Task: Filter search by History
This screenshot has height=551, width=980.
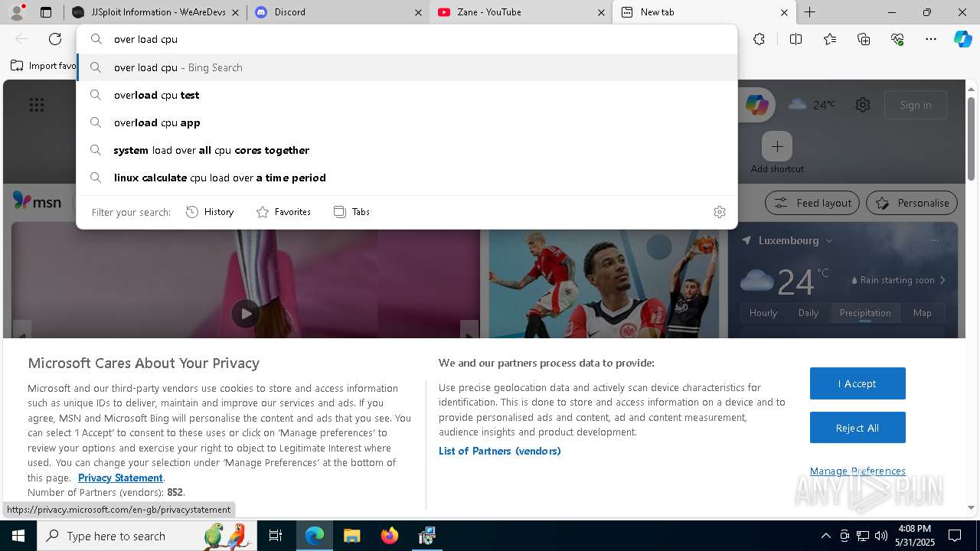Action: tap(210, 212)
